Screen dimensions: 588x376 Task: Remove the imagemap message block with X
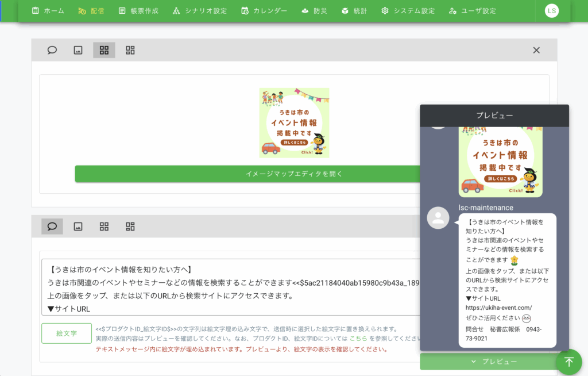pyautogui.click(x=536, y=50)
